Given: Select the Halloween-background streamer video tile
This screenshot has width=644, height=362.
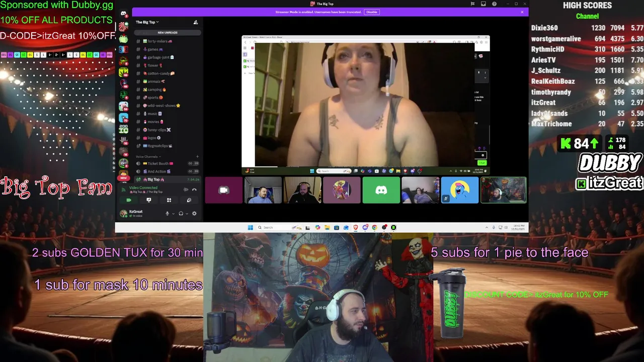Looking at the screenshot, I should tap(504, 190).
